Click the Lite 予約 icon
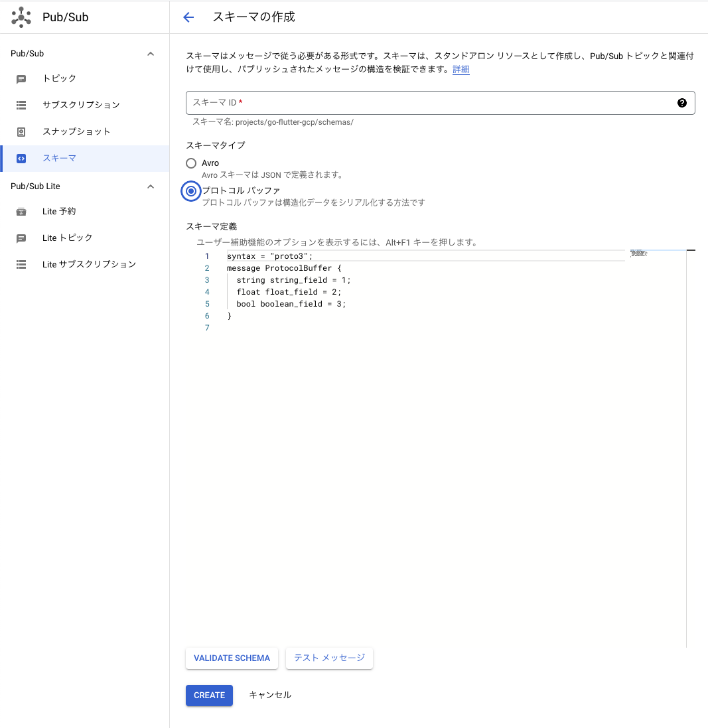 click(21, 212)
